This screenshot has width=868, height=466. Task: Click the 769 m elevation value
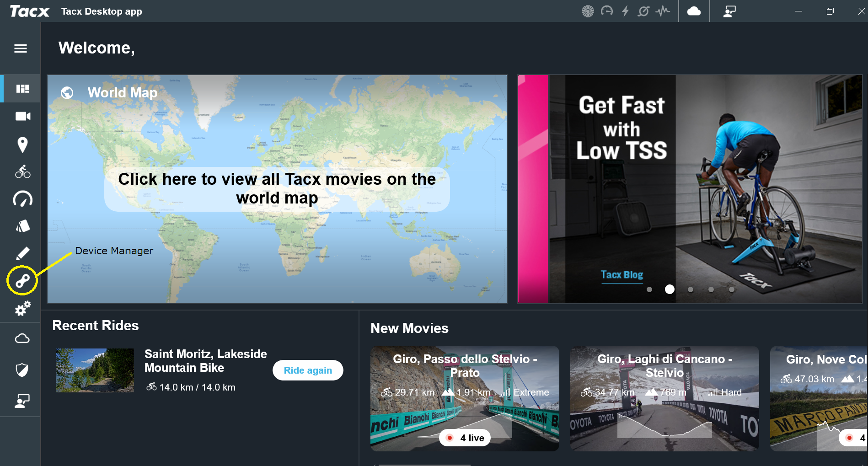(673, 392)
